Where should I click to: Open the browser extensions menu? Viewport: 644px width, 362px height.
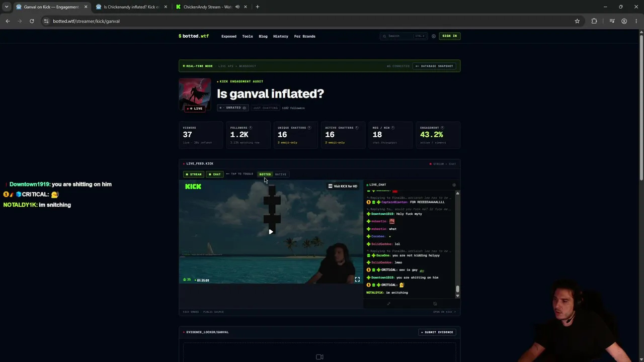(x=594, y=21)
